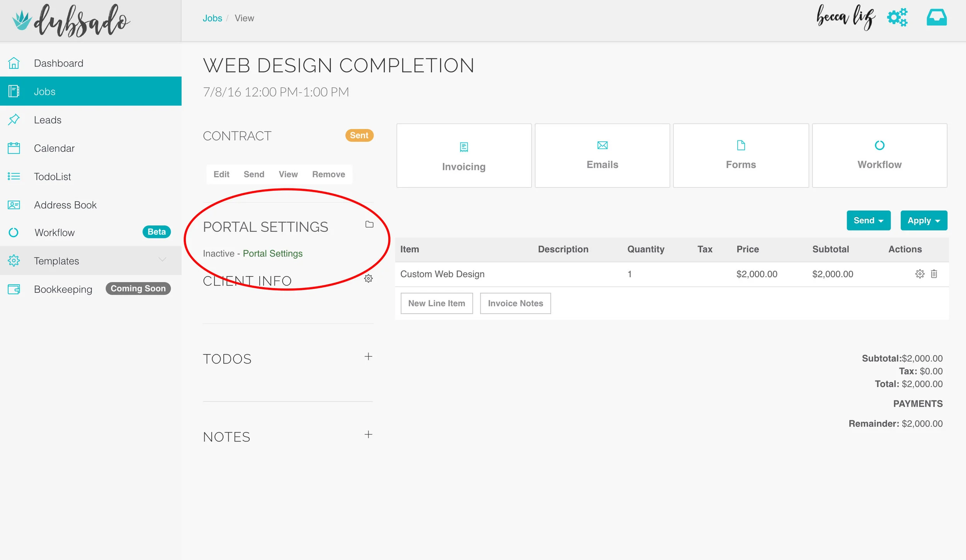This screenshot has height=560, width=966.
Task: Delete Custom Web Design line item
Action: pyautogui.click(x=934, y=274)
